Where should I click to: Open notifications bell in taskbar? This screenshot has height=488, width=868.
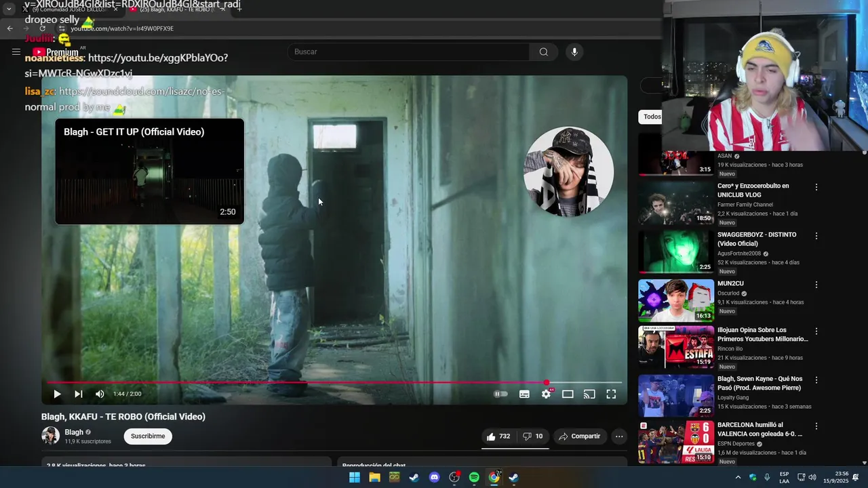[x=856, y=477]
